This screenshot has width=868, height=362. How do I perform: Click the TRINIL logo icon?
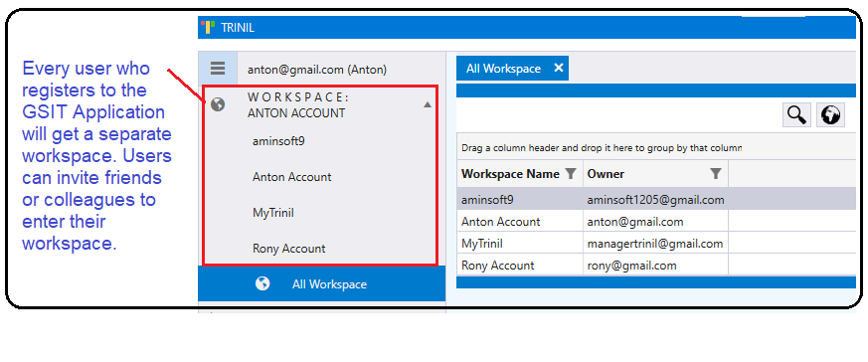tap(208, 27)
